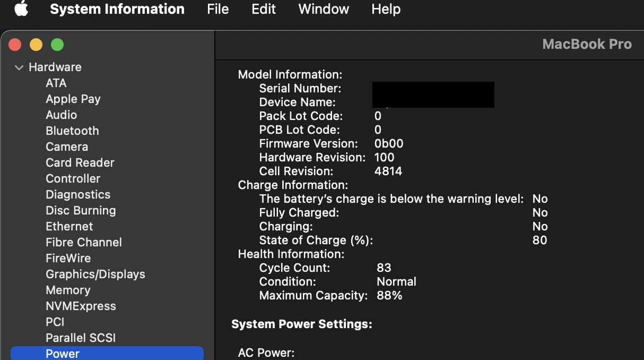Click the Device Name label
644x360 pixels.
(298, 102)
